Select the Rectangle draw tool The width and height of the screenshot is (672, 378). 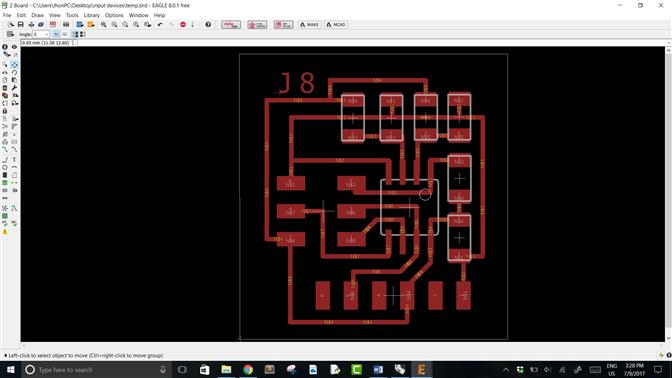(x=5, y=175)
